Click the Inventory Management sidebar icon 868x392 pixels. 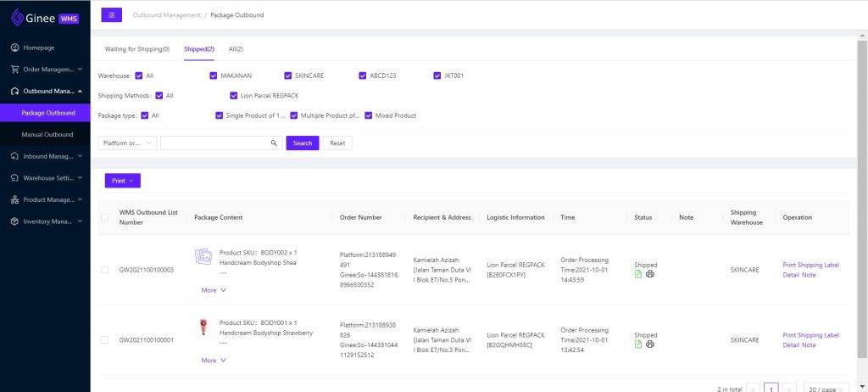[15, 221]
